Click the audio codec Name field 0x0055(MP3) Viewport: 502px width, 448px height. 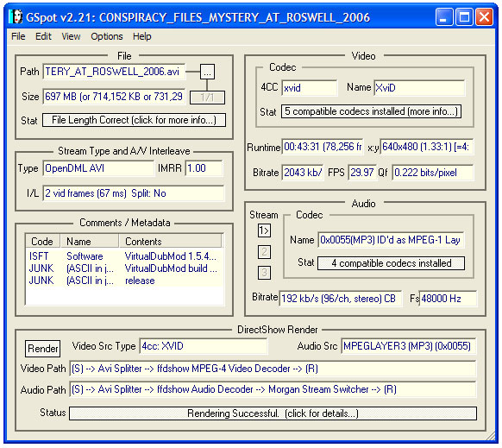point(391,240)
